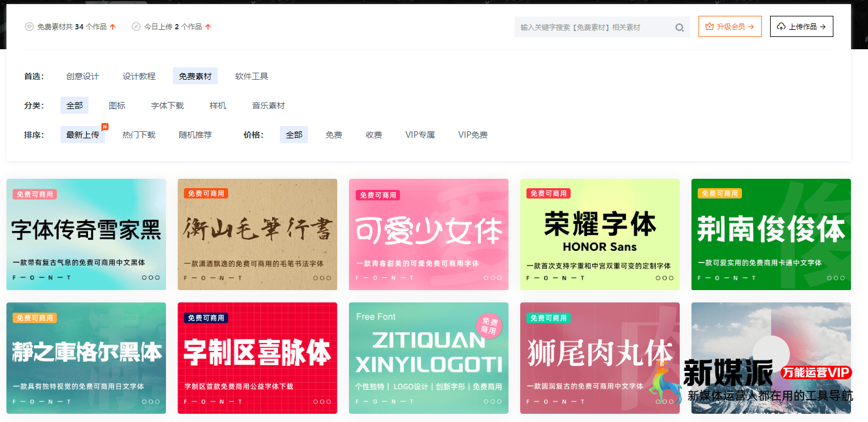The width and height of the screenshot is (868, 422).
Task: Open the 衡山毛笔行书 font thumbnail
Action: 257,234
